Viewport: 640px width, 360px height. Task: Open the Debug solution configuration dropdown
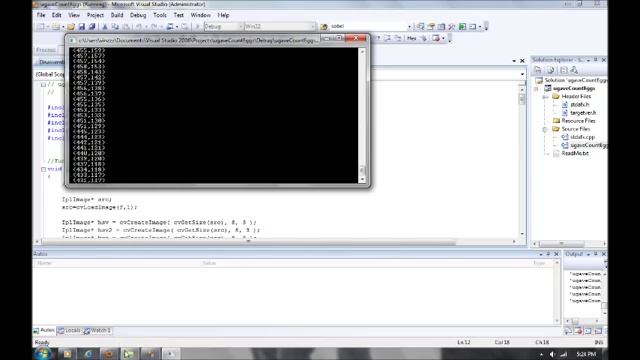223,27
